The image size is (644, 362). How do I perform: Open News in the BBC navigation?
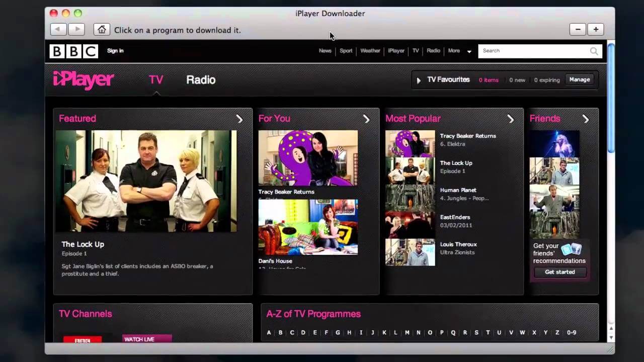tap(325, 51)
